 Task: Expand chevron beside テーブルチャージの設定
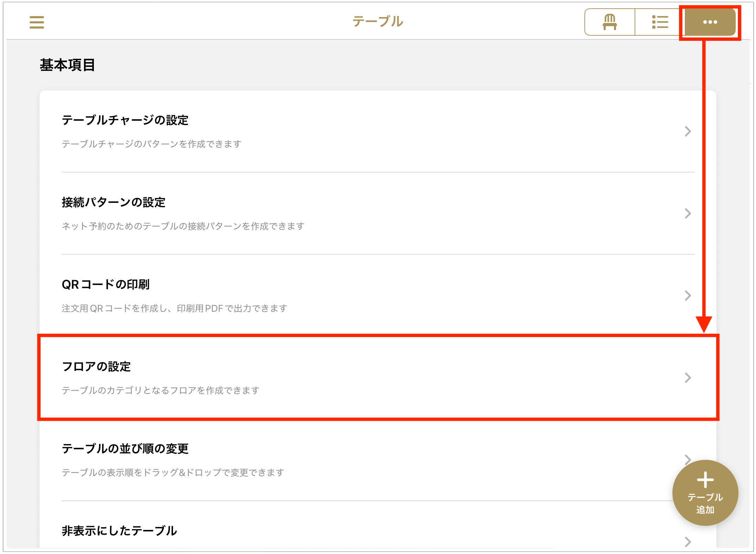[688, 131]
